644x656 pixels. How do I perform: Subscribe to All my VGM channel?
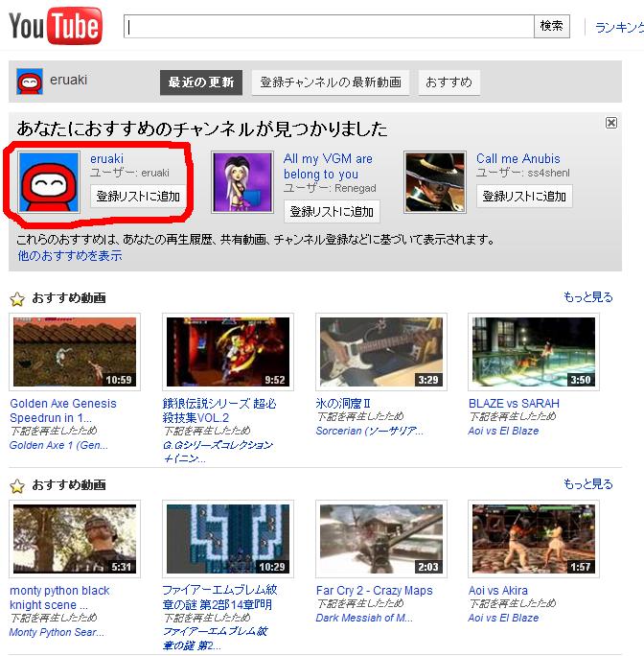tap(332, 212)
